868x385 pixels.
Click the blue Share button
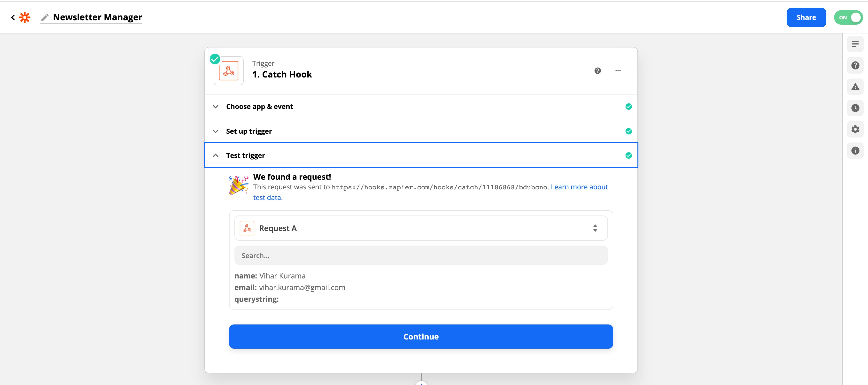click(806, 17)
